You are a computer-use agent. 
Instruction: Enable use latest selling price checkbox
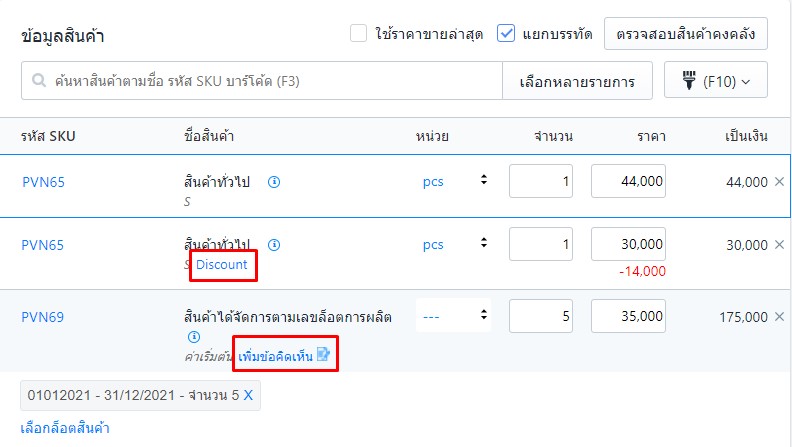coord(358,34)
